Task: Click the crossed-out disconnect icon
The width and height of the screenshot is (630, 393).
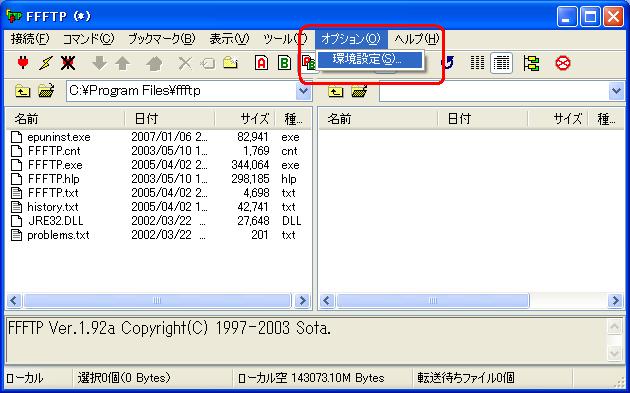Action: (x=68, y=63)
